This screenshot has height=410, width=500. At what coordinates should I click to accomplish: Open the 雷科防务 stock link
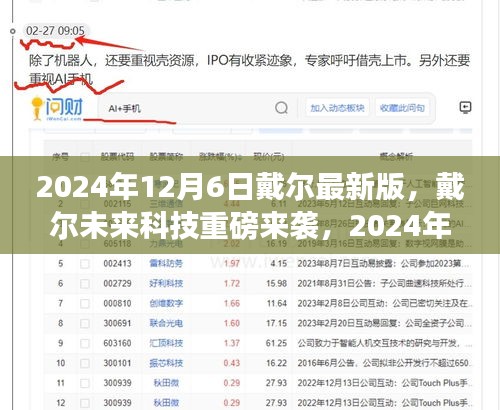pos(166,264)
